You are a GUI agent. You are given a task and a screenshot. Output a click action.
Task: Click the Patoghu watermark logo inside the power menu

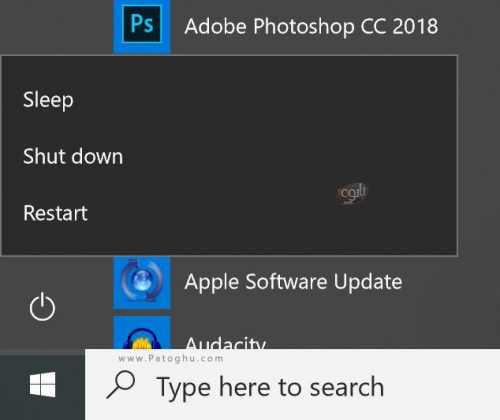tap(352, 193)
